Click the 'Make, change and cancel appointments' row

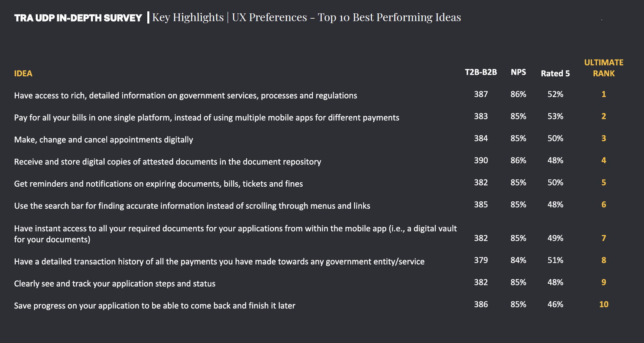[x=103, y=140]
